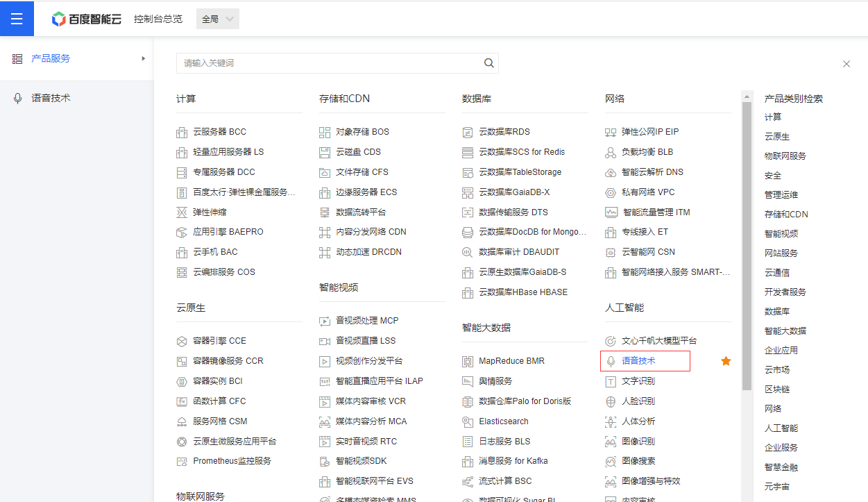Image resolution: width=868 pixels, height=502 pixels.
Task: Jump to 智慧金融 in category index
Action: point(781,467)
